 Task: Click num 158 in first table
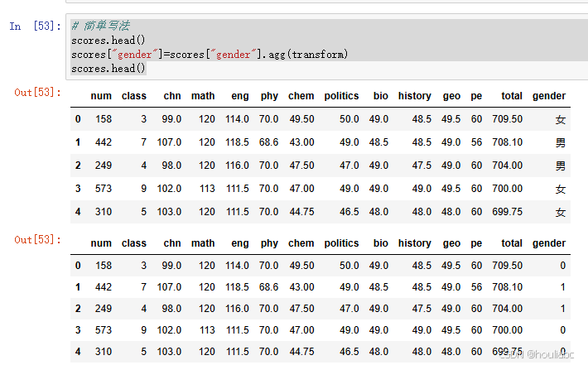pyautogui.click(x=104, y=119)
